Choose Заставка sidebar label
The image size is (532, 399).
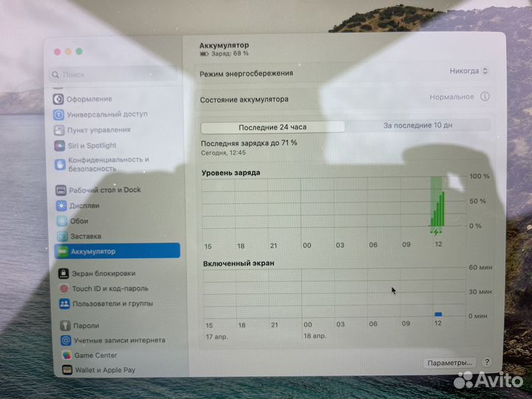86,236
